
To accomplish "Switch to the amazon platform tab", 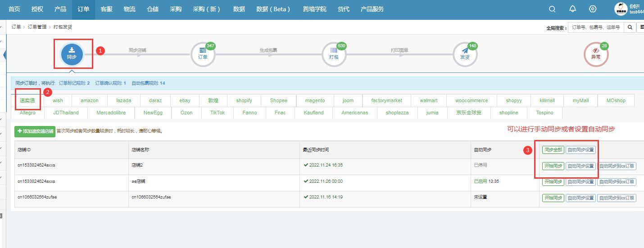I will point(89,100).
